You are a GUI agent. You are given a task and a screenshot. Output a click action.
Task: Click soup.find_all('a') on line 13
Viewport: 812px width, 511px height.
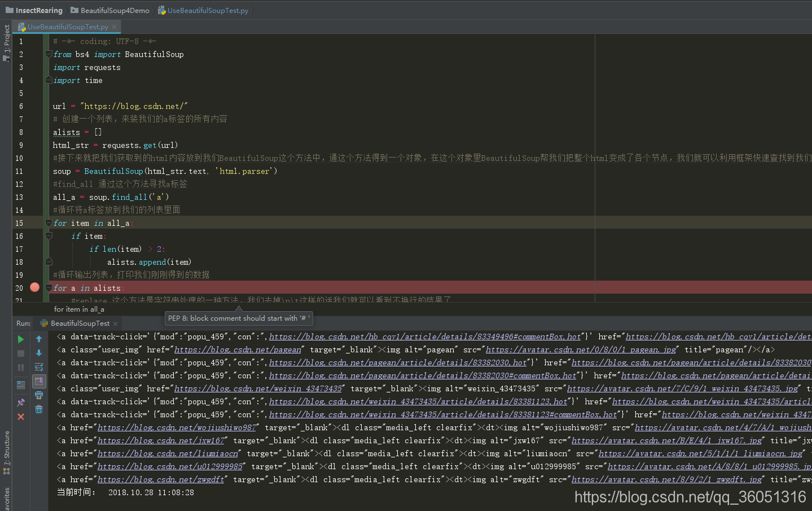tap(129, 197)
